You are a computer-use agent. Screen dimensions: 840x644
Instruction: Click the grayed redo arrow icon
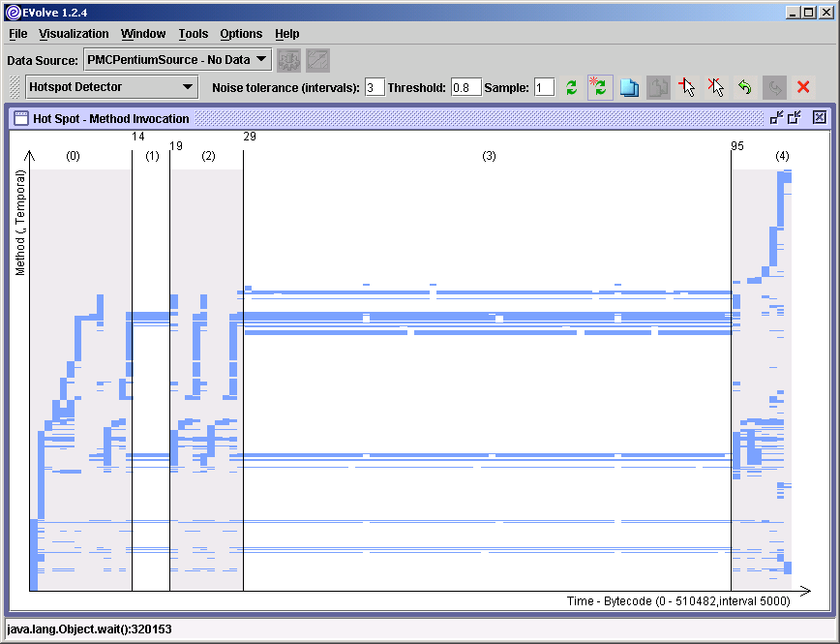pyautogui.click(x=774, y=87)
